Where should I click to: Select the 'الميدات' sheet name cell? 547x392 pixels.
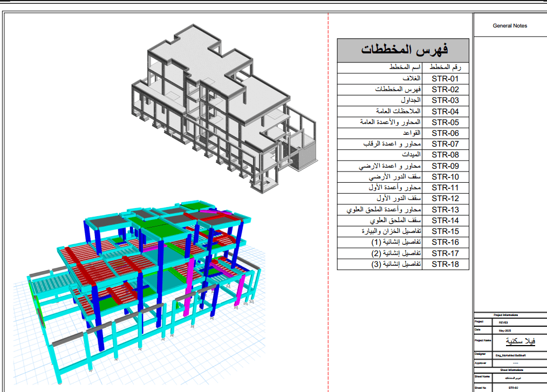[409, 155]
